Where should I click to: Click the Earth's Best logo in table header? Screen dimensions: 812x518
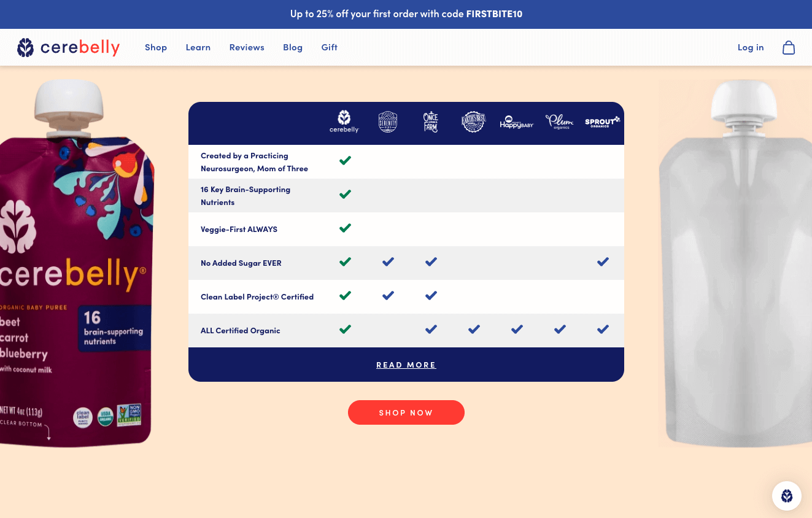(473, 122)
